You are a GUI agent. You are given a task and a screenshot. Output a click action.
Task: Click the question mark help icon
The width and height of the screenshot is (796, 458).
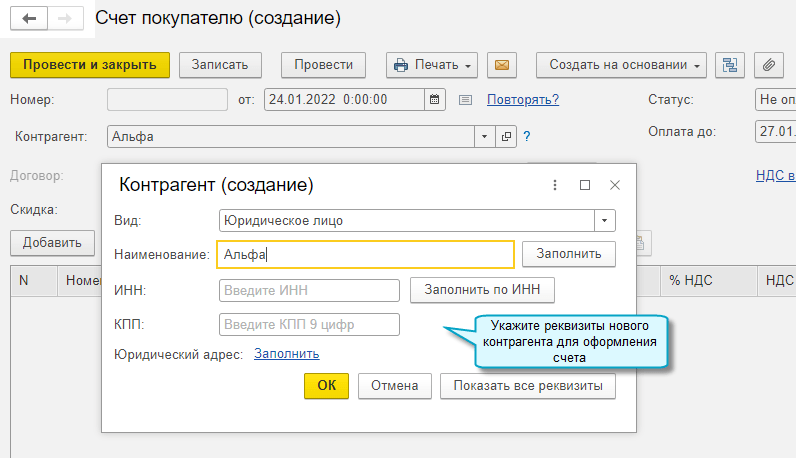526,137
